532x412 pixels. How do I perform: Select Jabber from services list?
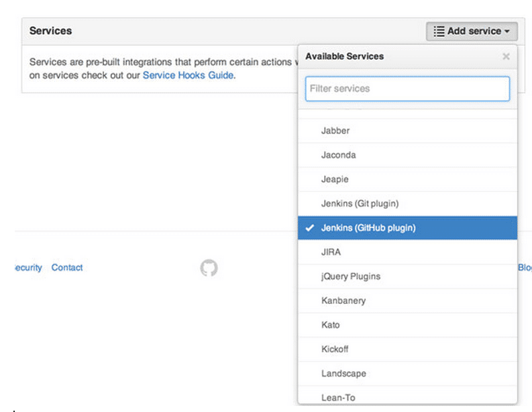407,131
